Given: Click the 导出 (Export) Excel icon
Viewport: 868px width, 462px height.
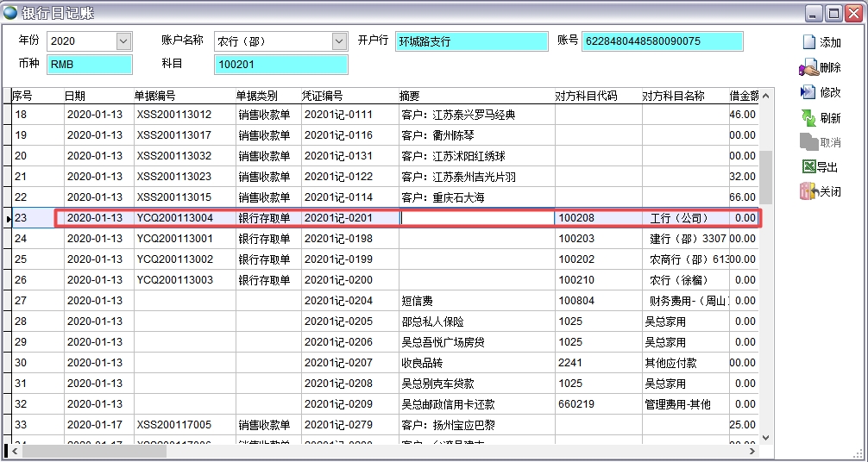Looking at the screenshot, I should click(808, 167).
